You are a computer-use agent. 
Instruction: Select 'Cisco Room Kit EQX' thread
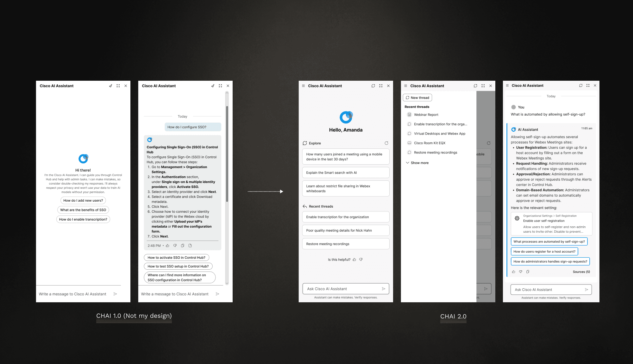click(429, 143)
